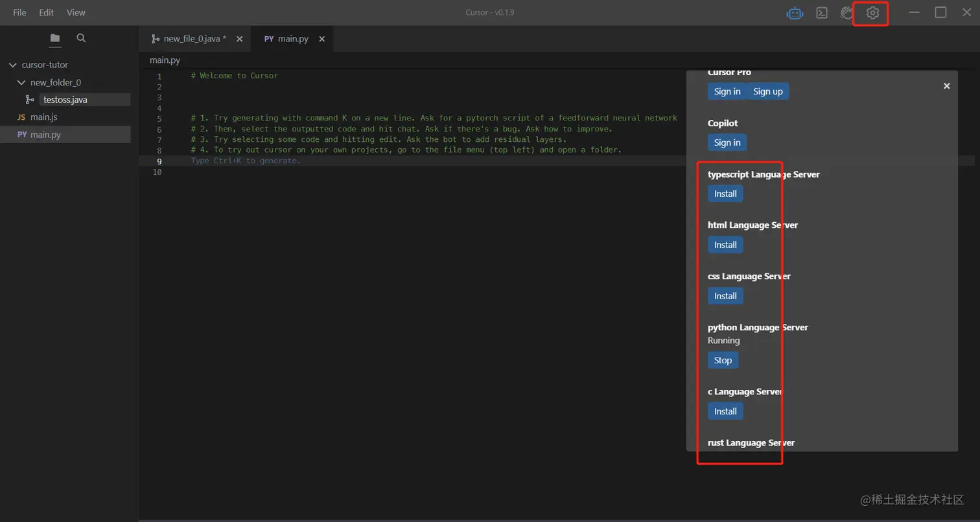This screenshot has height=522, width=980.
Task: Close the main.py tab
Action: (321, 39)
